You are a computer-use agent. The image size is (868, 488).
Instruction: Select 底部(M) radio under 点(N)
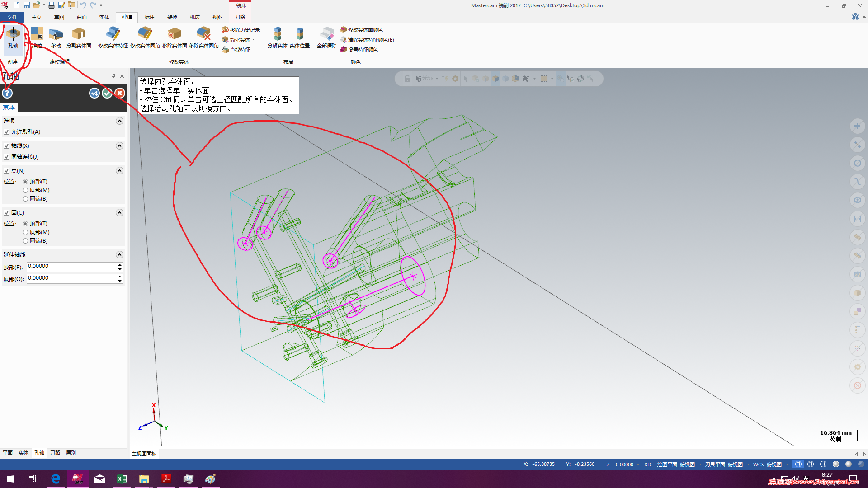pos(25,190)
